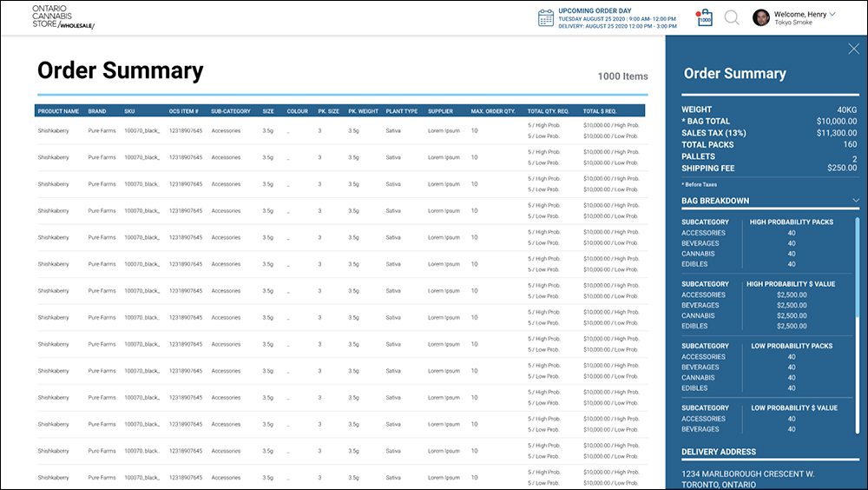
Task: Sort by Brand column header
Action: click(x=97, y=111)
